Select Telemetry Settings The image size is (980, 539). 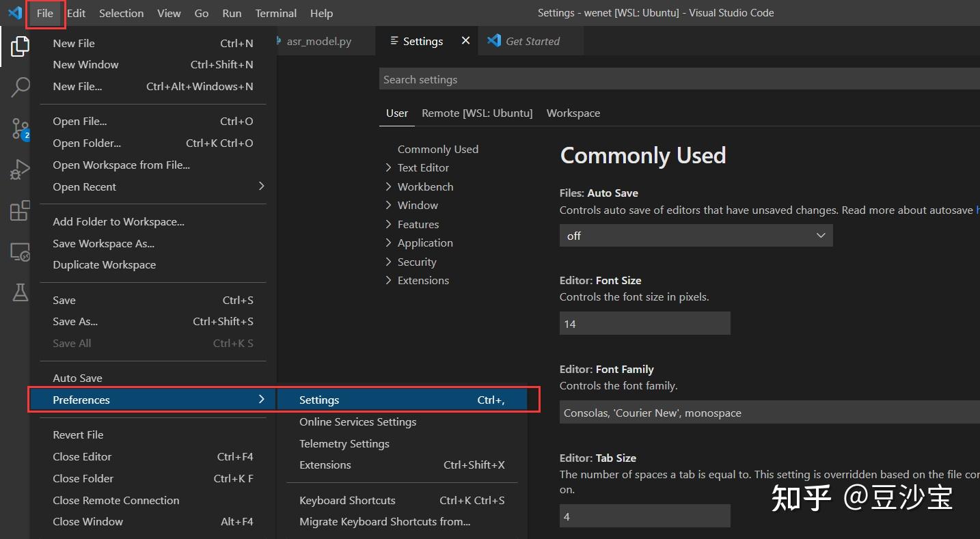click(x=402, y=443)
